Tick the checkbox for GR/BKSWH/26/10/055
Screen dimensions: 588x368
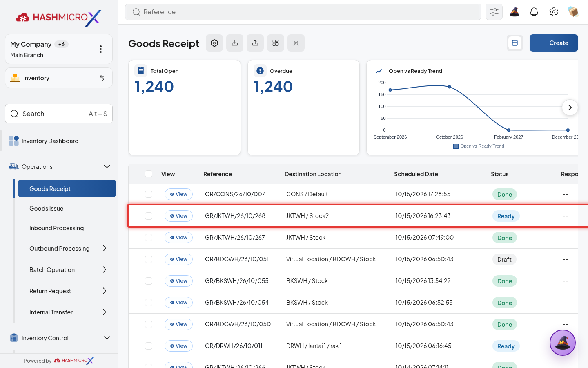click(149, 281)
